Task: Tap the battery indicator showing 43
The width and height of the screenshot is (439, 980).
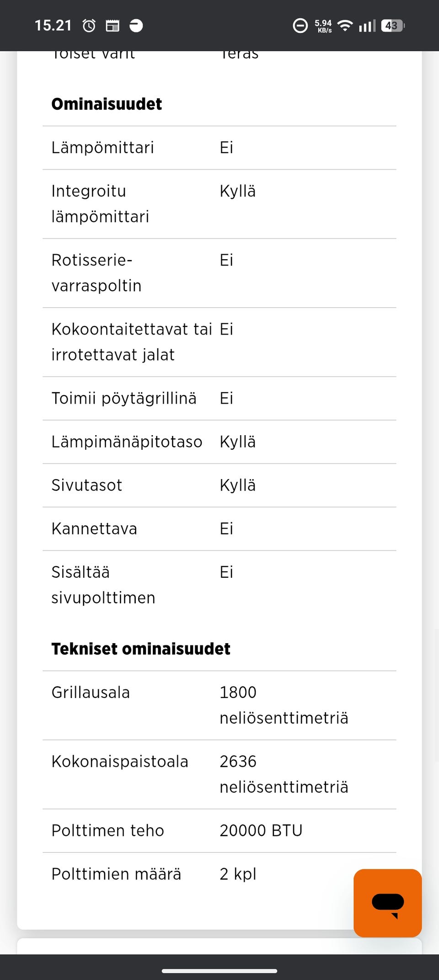Action: [x=389, y=25]
